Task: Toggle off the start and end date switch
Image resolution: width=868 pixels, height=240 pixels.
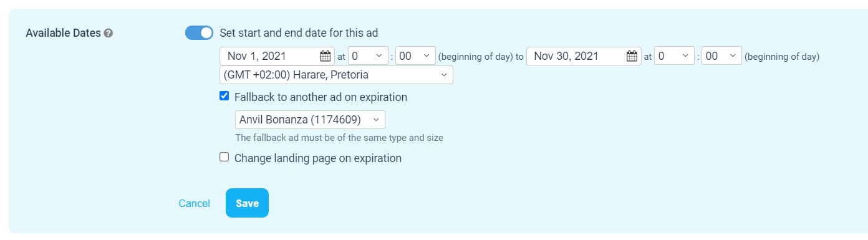Action: [199, 32]
